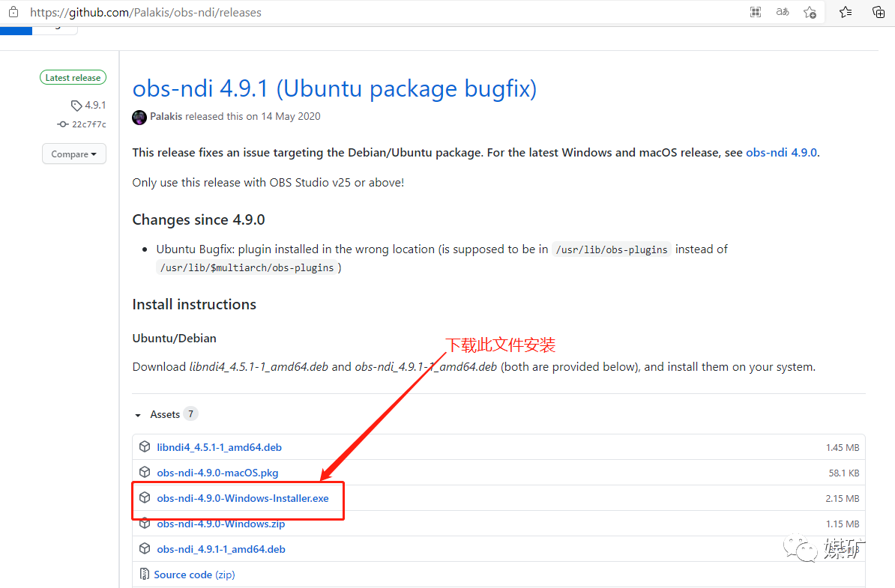Viewport: 895px width, 588px height.
Task: Open the favorites list icon
Action: (846, 12)
